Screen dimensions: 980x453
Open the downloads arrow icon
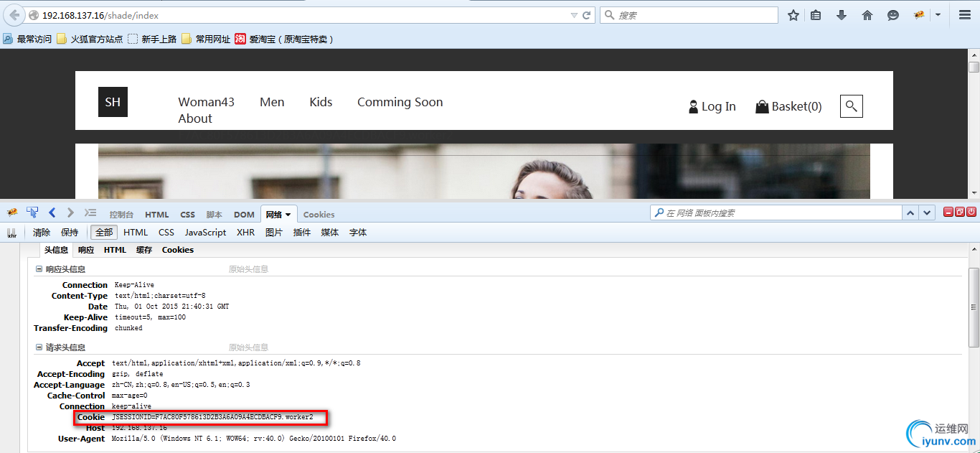[842, 15]
